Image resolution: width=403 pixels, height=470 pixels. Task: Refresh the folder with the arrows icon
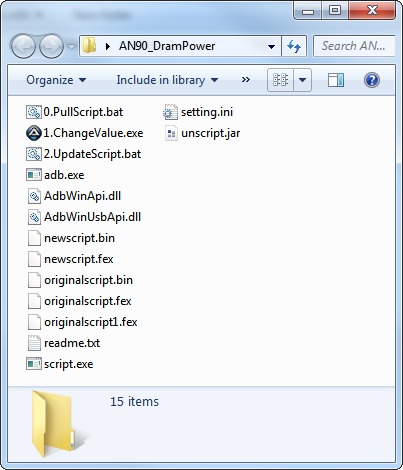coord(294,46)
